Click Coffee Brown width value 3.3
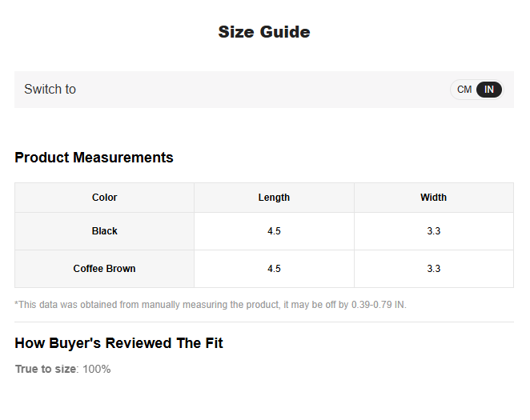 click(x=433, y=269)
